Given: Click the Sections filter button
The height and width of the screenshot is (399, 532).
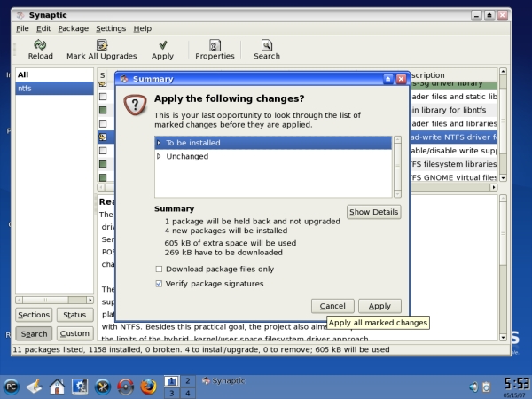Looking at the screenshot, I should tap(34, 315).
